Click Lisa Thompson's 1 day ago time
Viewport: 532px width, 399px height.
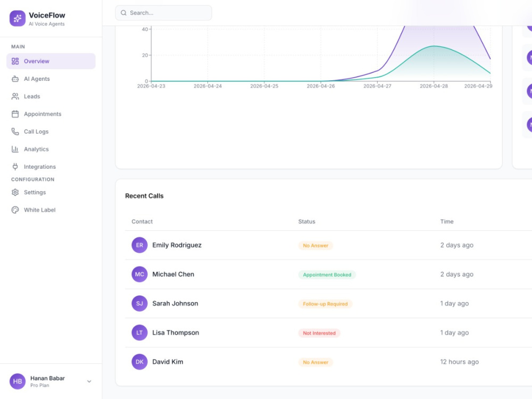tap(454, 332)
